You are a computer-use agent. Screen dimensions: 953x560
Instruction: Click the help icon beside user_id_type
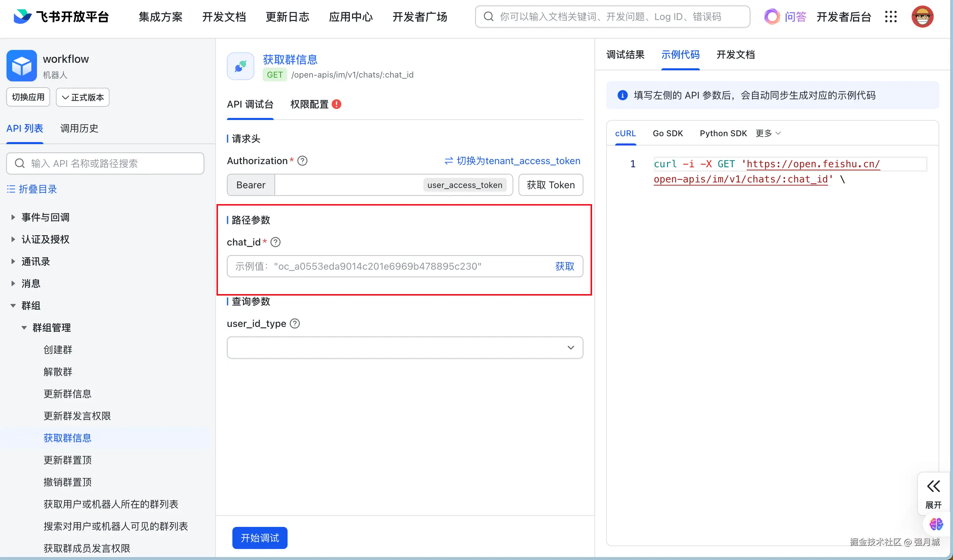tap(294, 324)
